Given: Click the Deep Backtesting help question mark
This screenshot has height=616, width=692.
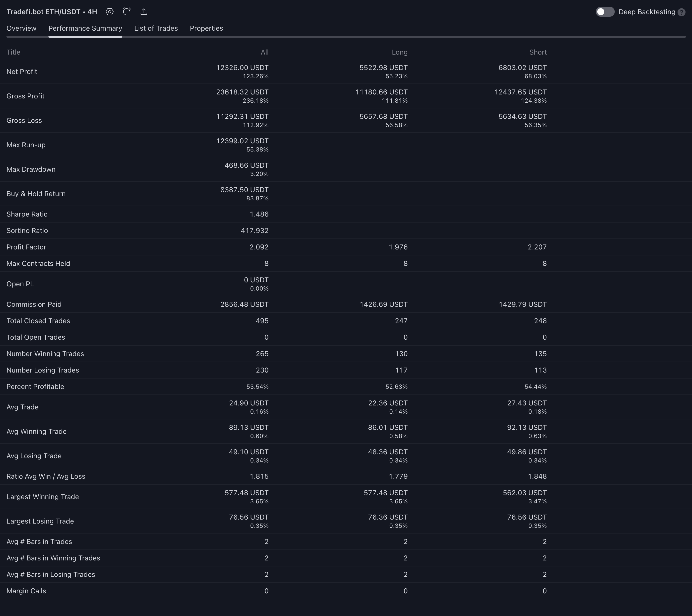Looking at the screenshot, I should 682,12.
